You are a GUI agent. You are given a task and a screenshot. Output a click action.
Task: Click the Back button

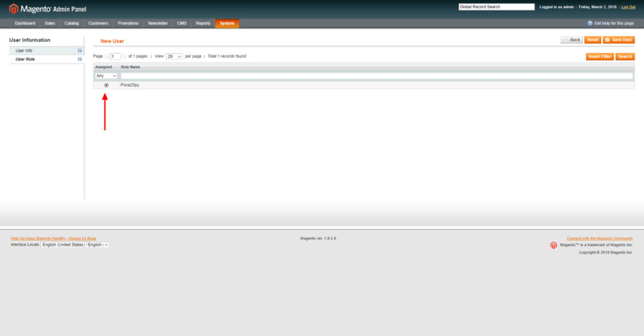point(572,40)
